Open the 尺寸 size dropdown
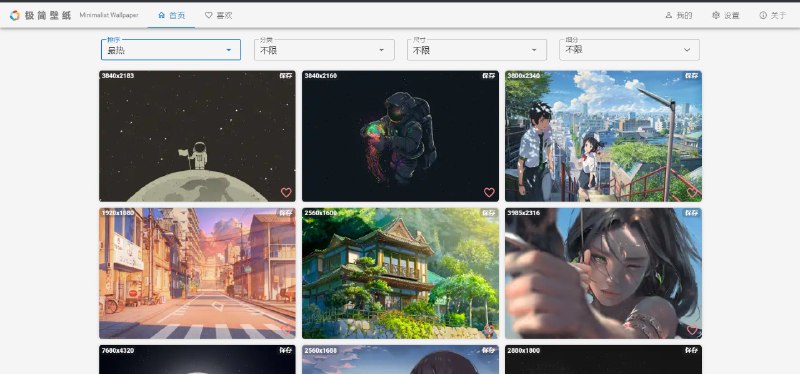The image size is (800, 374). coord(477,50)
